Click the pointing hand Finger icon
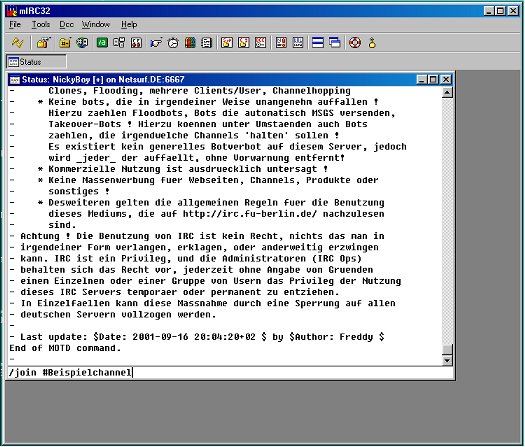This screenshot has width=525, height=447. (x=156, y=43)
